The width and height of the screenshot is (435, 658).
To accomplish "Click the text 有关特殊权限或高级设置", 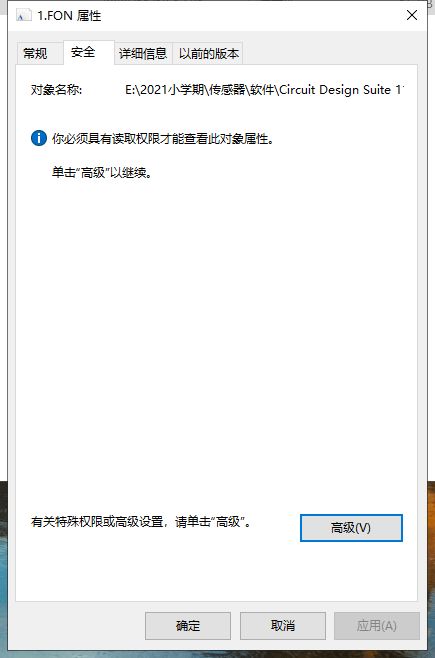I will (x=96, y=522).
